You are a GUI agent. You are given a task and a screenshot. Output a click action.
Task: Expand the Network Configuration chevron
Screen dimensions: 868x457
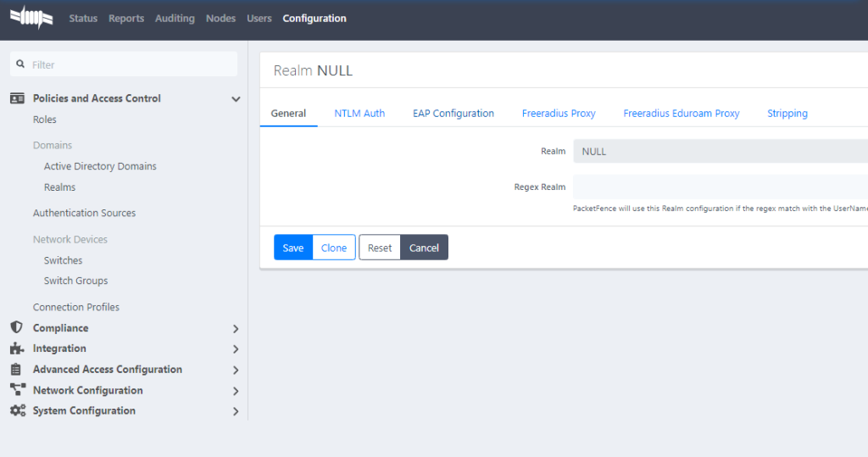click(236, 391)
